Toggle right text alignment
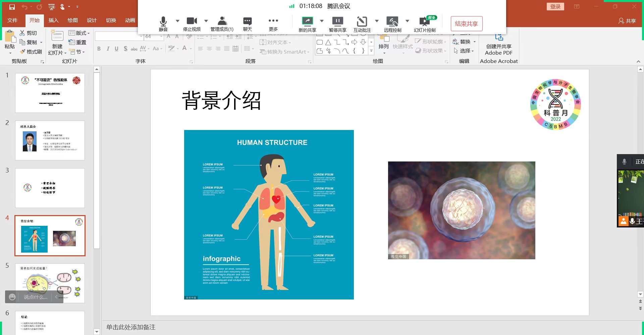Screen dimensions: 644x335 point(218,49)
